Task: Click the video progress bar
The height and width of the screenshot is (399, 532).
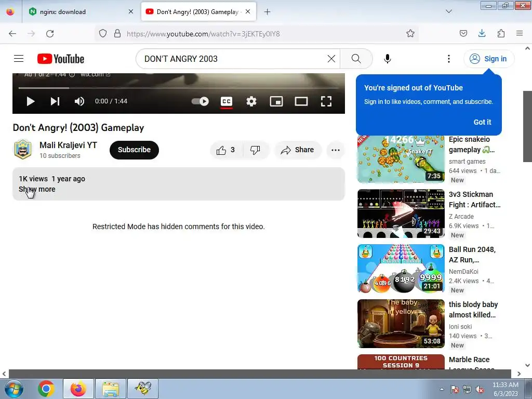Action: [x=179, y=88]
